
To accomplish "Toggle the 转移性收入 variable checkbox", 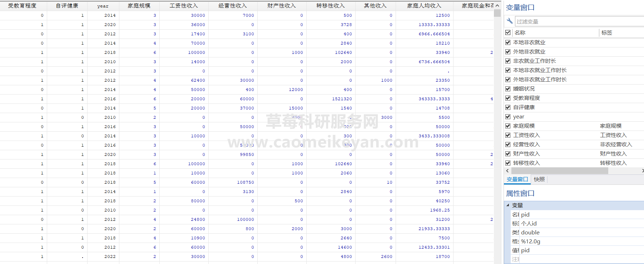I will pyautogui.click(x=508, y=163).
